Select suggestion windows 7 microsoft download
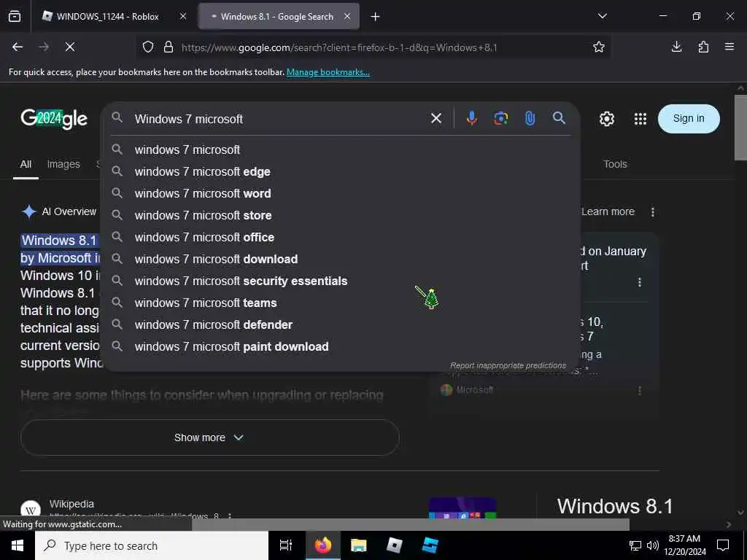 tap(341, 259)
